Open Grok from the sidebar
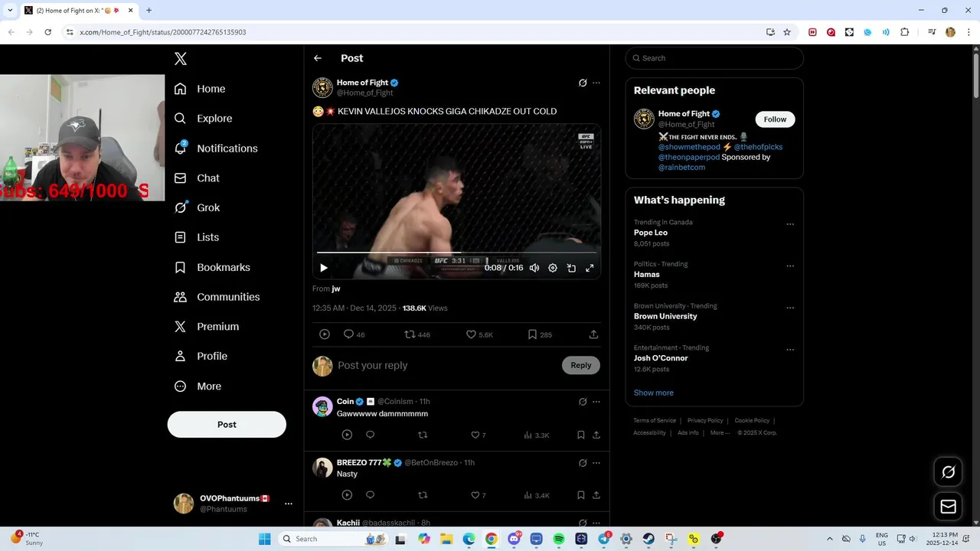The width and height of the screenshot is (980, 551). click(x=198, y=207)
